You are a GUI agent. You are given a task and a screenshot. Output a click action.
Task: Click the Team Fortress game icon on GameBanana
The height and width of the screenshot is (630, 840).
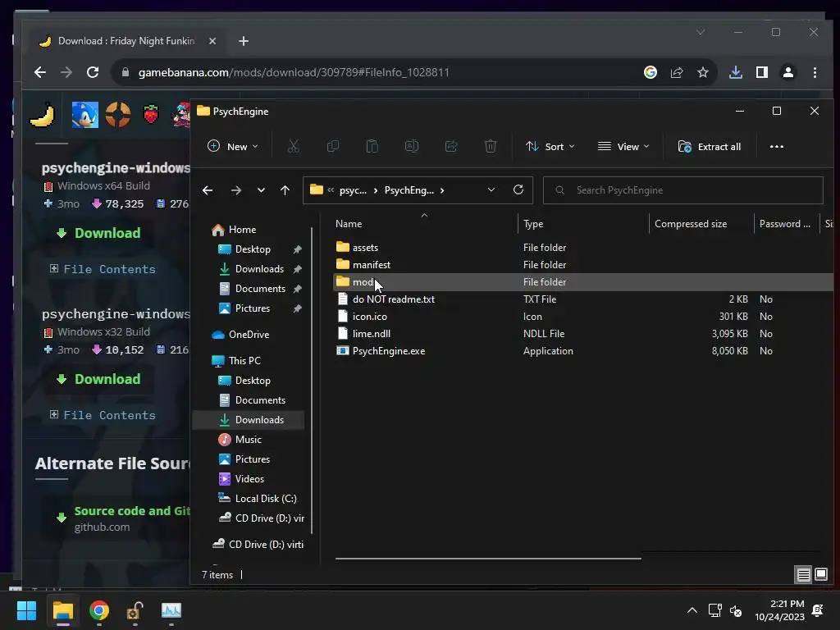tap(118, 115)
